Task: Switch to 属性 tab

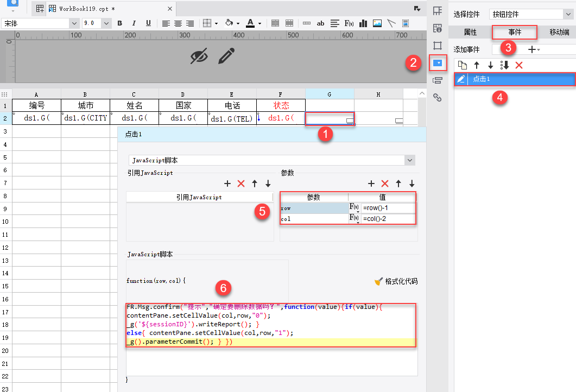Action: pos(470,33)
